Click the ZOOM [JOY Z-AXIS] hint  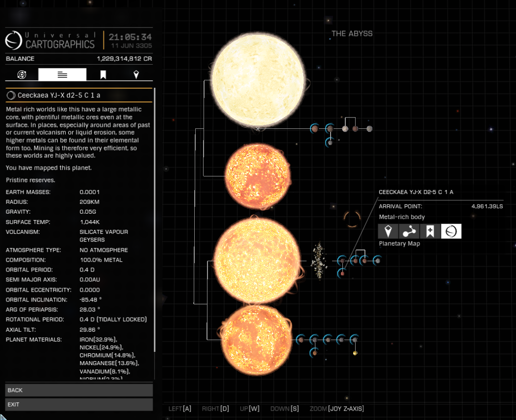[x=336, y=409]
